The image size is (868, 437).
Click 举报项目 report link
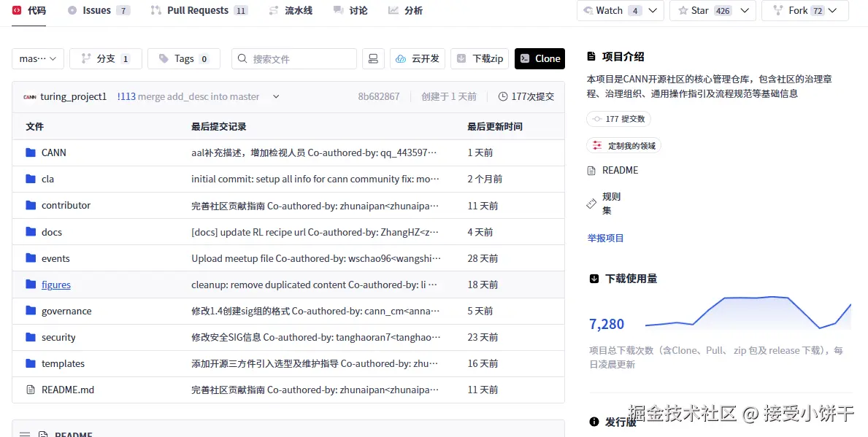(606, 239)
